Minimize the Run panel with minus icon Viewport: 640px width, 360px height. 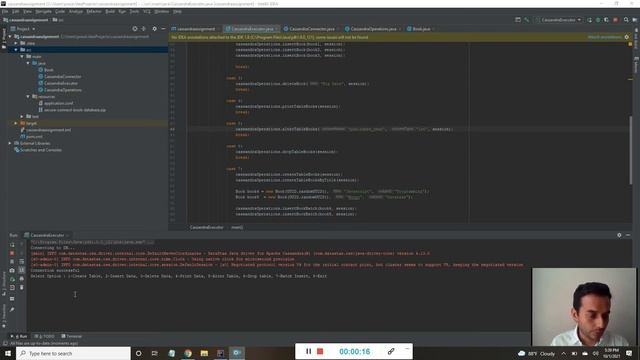628,235
